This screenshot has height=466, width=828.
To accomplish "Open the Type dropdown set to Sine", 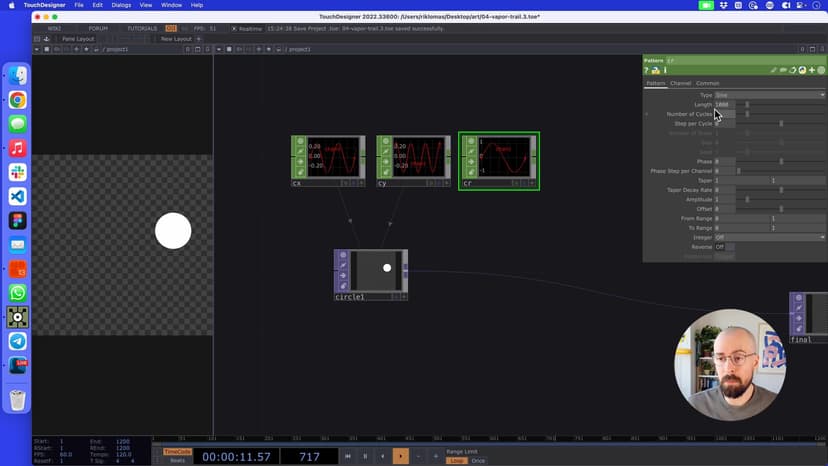I will [769, 95].
